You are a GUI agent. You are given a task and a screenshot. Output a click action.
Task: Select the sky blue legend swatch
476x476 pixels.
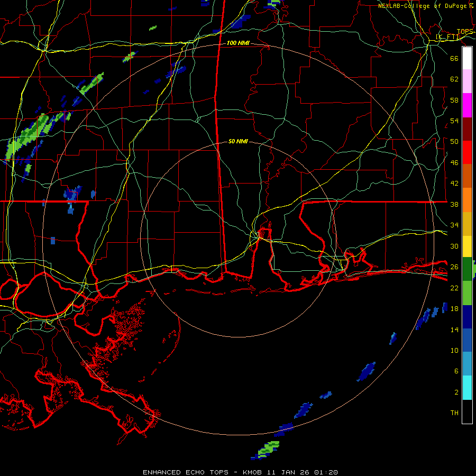[467, 364]
